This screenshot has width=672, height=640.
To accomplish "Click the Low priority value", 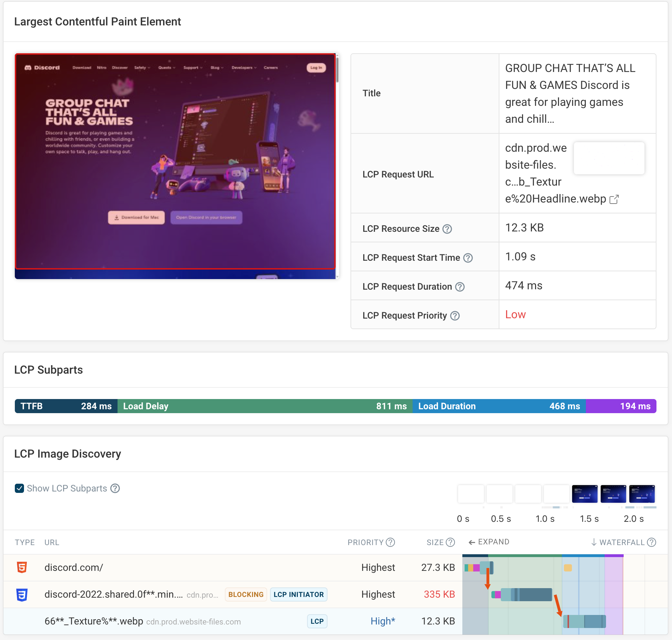I will [515, 314].
